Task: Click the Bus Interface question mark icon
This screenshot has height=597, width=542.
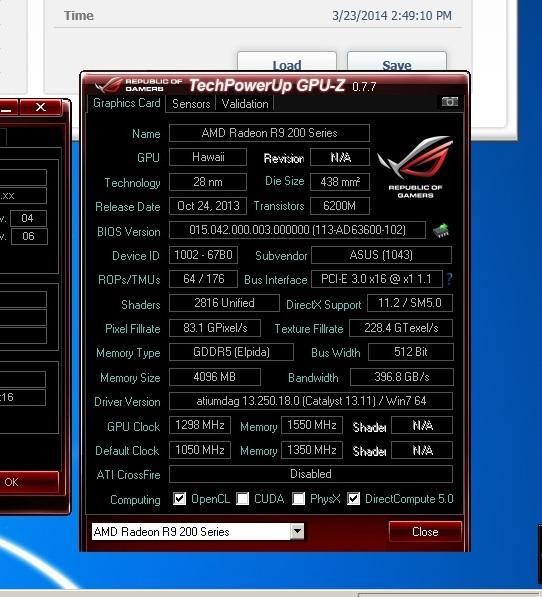Action: (450, 279)
